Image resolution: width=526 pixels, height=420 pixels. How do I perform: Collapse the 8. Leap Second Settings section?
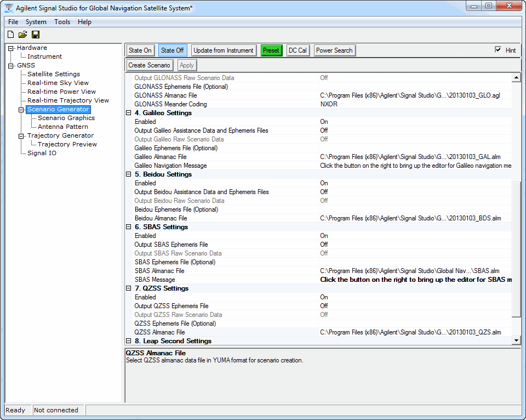[x=128, y=340]
